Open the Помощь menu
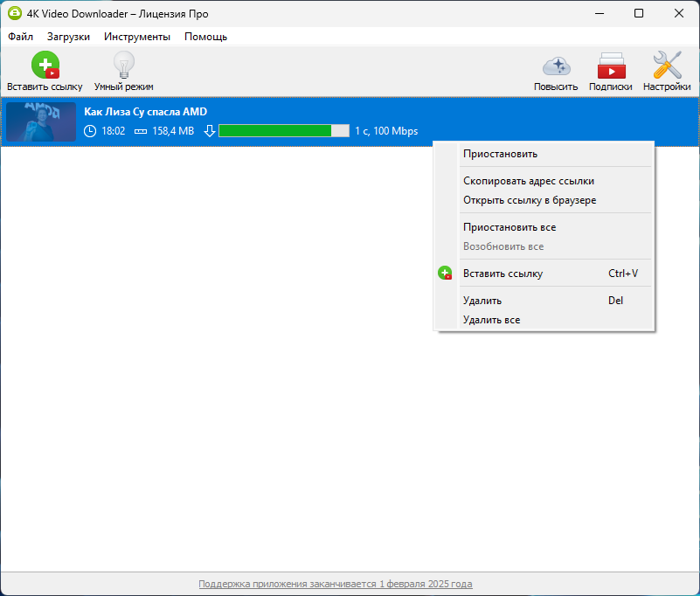The width and height of the screenshot is (700, 596). (x=205, y=37)
